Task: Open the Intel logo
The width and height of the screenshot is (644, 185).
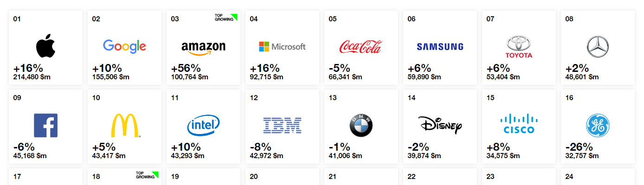Action: (x=203, y=125)
